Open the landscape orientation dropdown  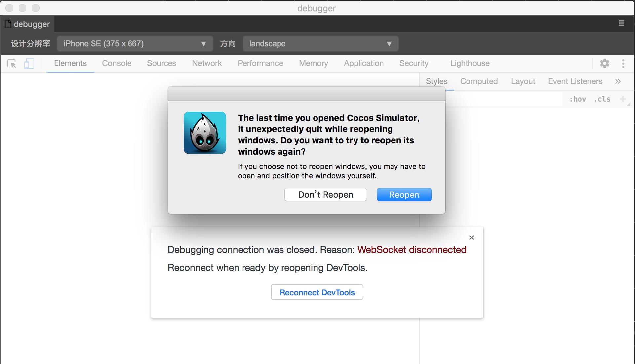pos(320,44)
